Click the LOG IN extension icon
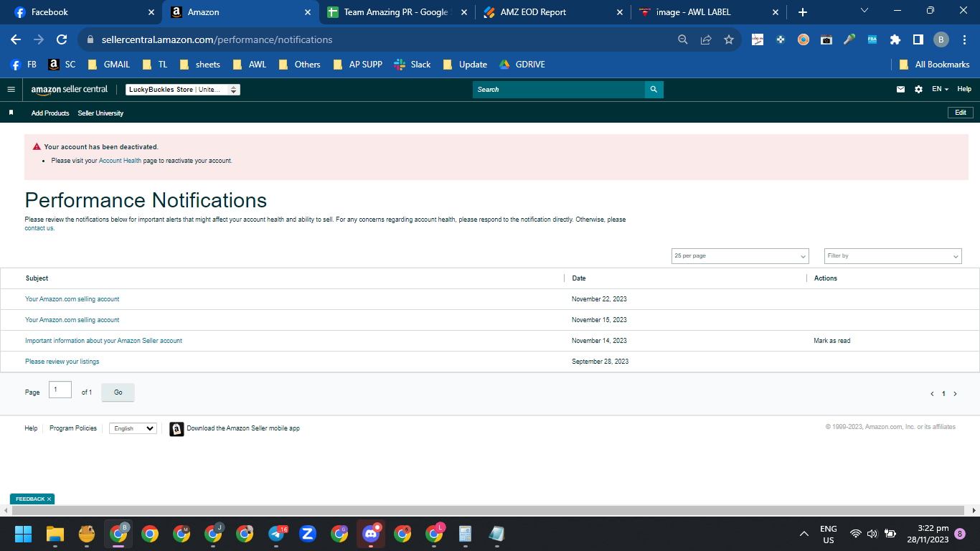Viewport: 980px width, 551px height. (758, 39)
